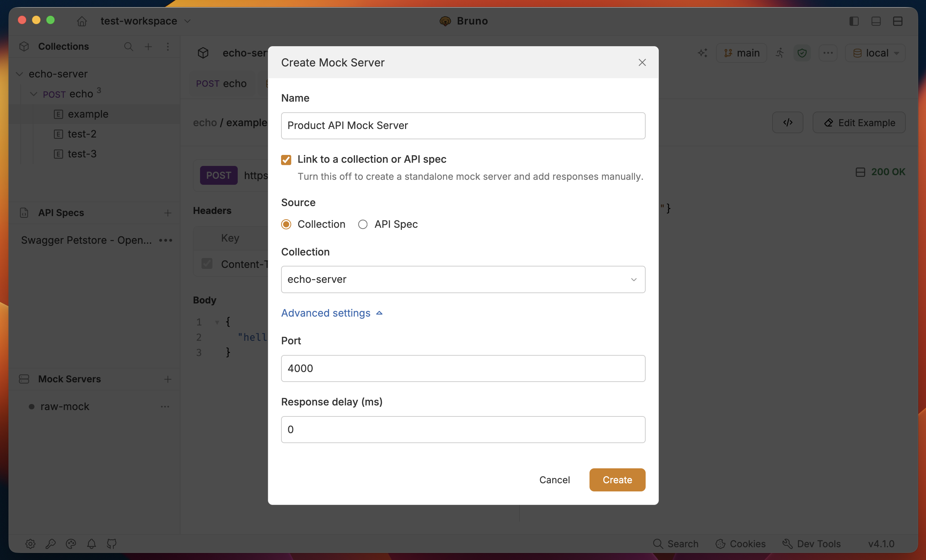Collapse the echo-server collection tree
Image resolution: width=926 pixels, height=560 pixels.
[x=19, y=74]
